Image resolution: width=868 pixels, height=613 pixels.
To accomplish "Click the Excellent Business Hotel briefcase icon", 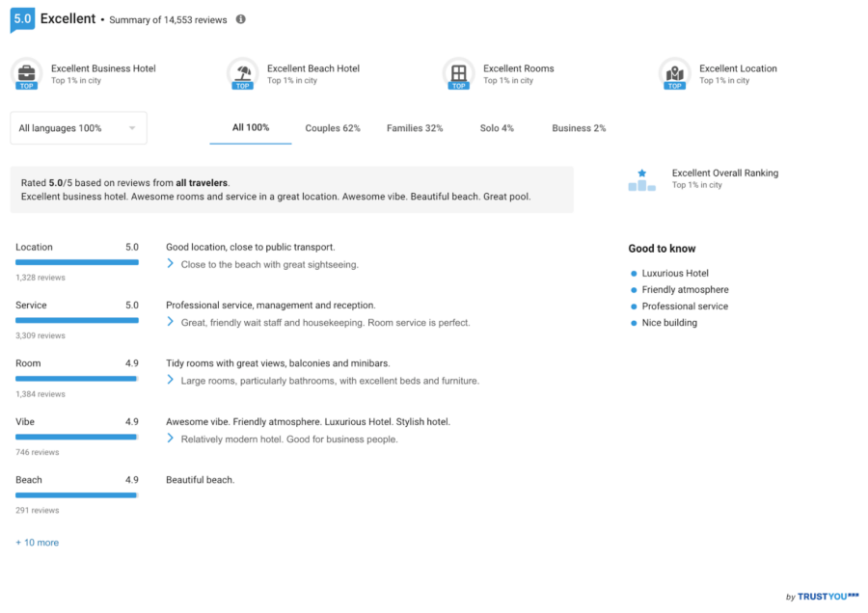I will [x=26, y=73].
